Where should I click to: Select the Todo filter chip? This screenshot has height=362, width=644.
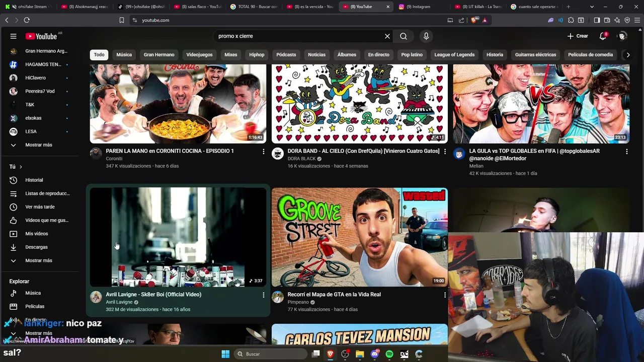point(99,55)
